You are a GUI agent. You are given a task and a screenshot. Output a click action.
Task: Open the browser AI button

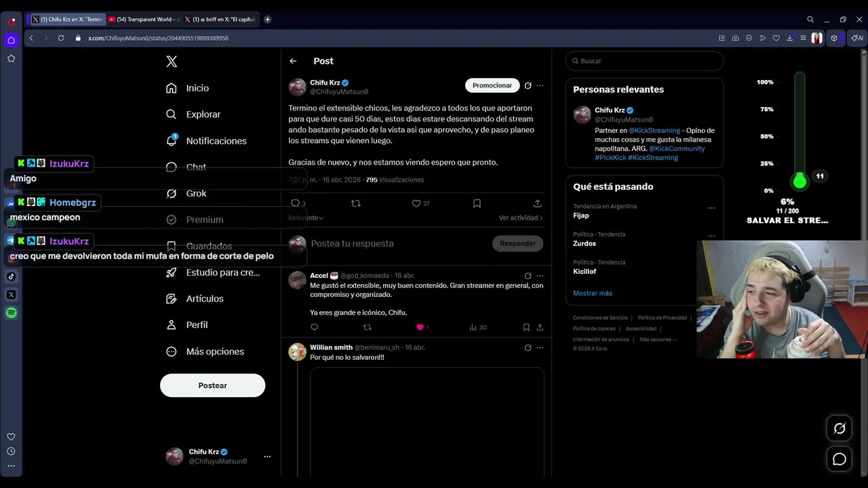point(857,38)
